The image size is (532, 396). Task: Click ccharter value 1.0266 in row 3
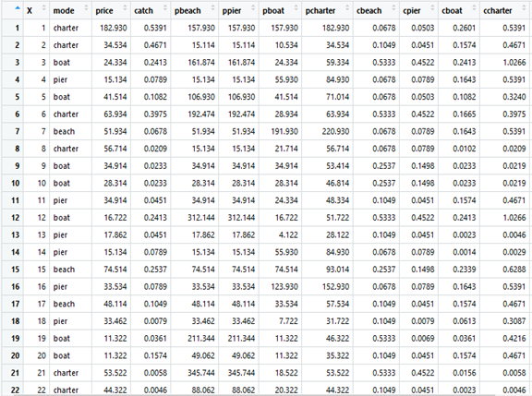(x=514, y=63)
